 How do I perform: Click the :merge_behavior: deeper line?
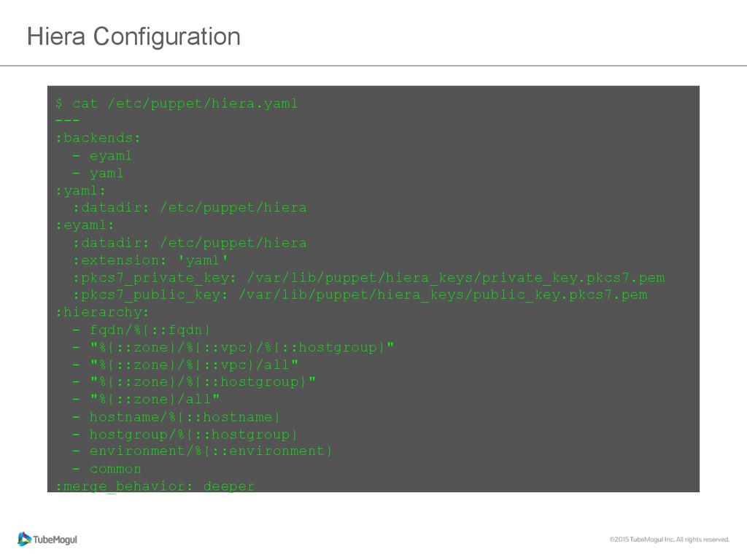[155, 486]
